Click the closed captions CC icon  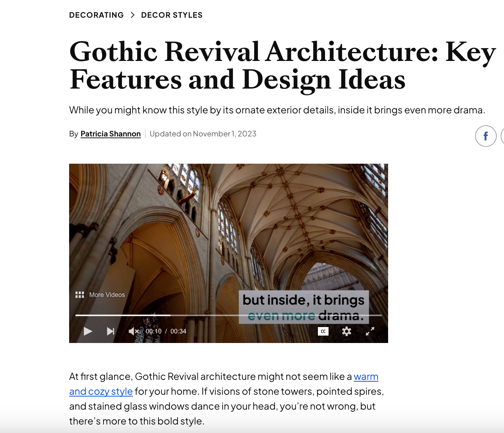pyautogui.click(x=323, y=331)
